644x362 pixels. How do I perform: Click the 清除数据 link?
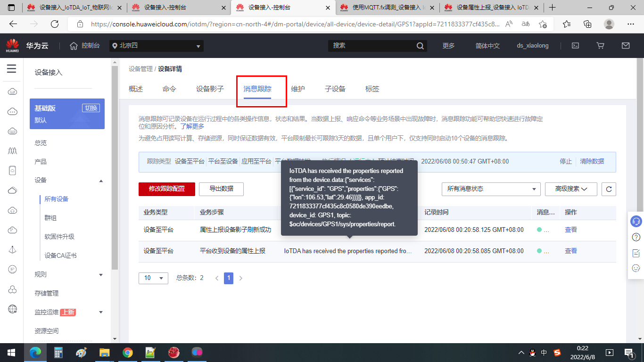pos(592,161)
